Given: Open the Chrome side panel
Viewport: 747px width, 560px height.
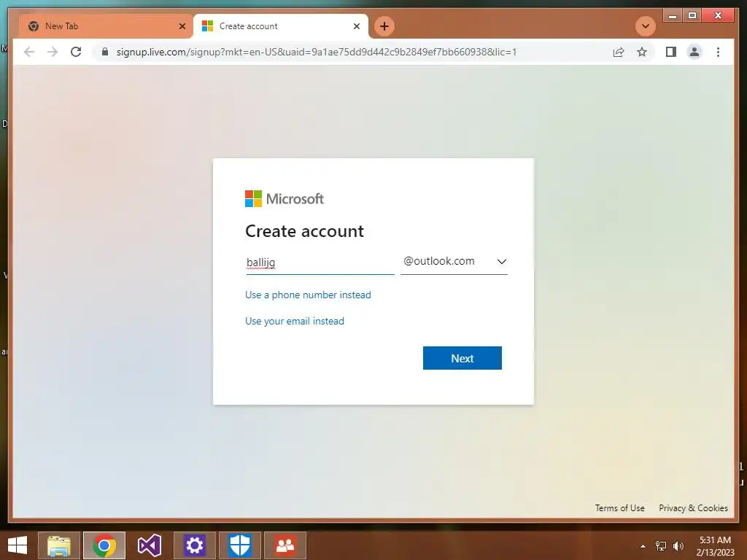Looking at the screenshot, I should coord(671,52).
